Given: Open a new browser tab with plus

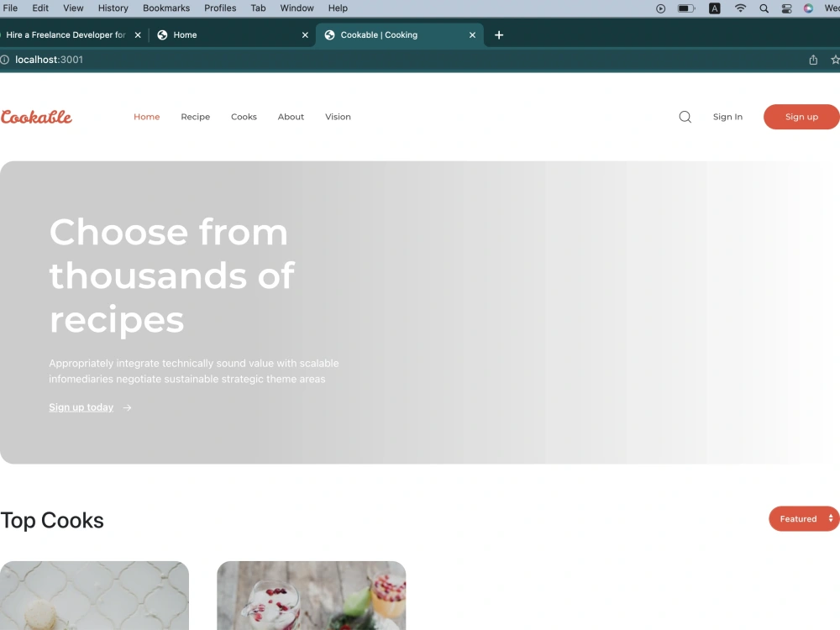Looking at the screenshot, I should [x=499, y=34].
